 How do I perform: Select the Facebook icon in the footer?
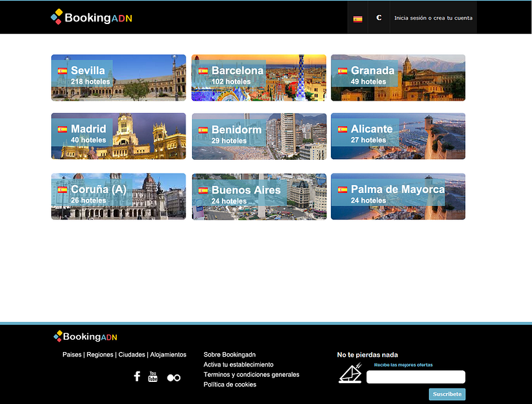click(x=137, y=376)
